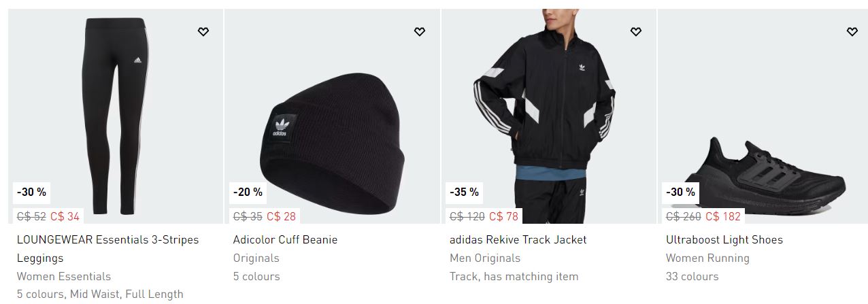The height and width of the screenshot is (304, 868).
Task: Select the Women Running category text
Action: tap(707, 258)
